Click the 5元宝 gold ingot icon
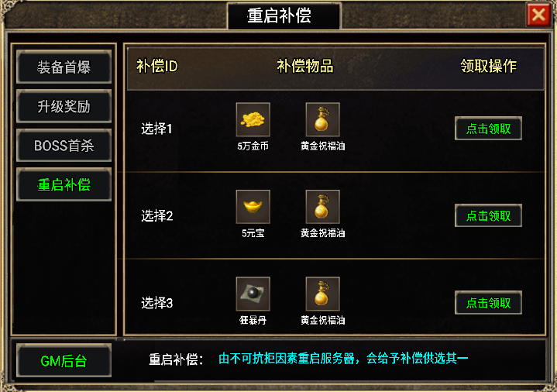This screenshot has height=392, width=557. coord(253,207)
